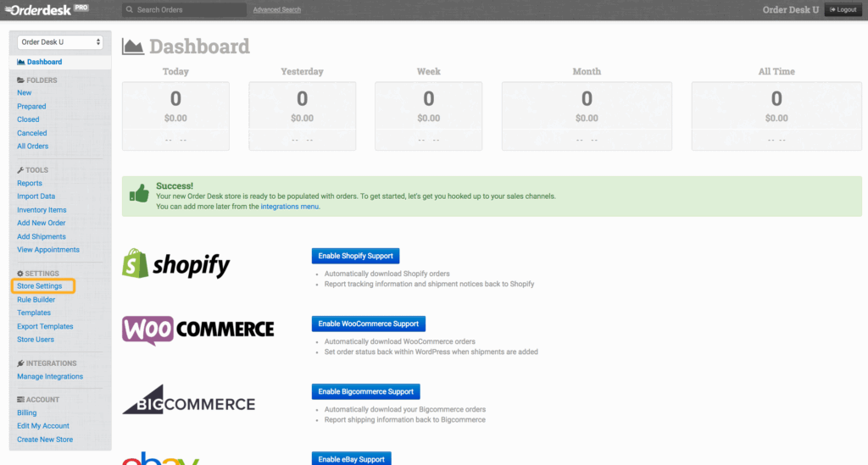
Task: Click the Dashboard chart icon in the heading
Action: point(133,47)
